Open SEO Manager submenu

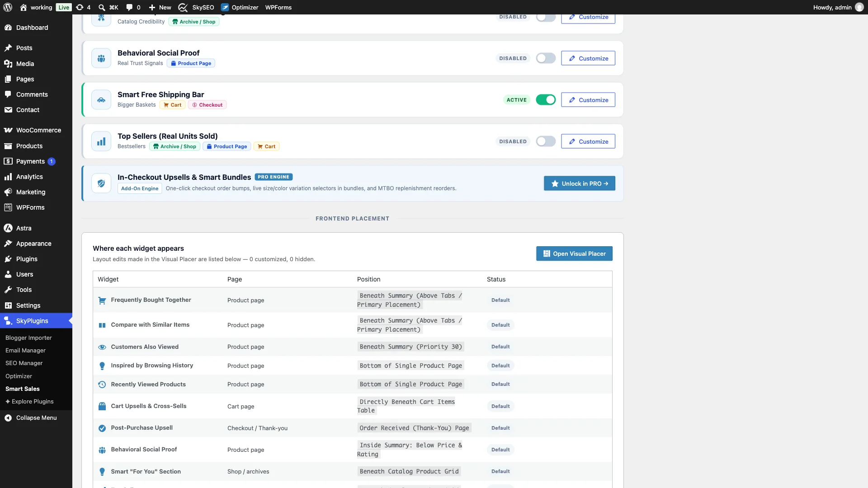(x=24, y=363)
